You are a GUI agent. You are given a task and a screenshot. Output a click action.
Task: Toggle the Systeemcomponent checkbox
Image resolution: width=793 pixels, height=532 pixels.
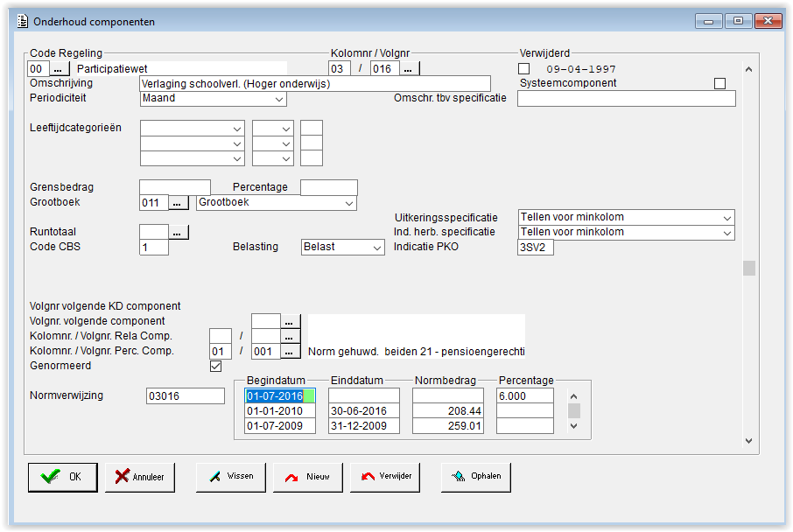719,83
